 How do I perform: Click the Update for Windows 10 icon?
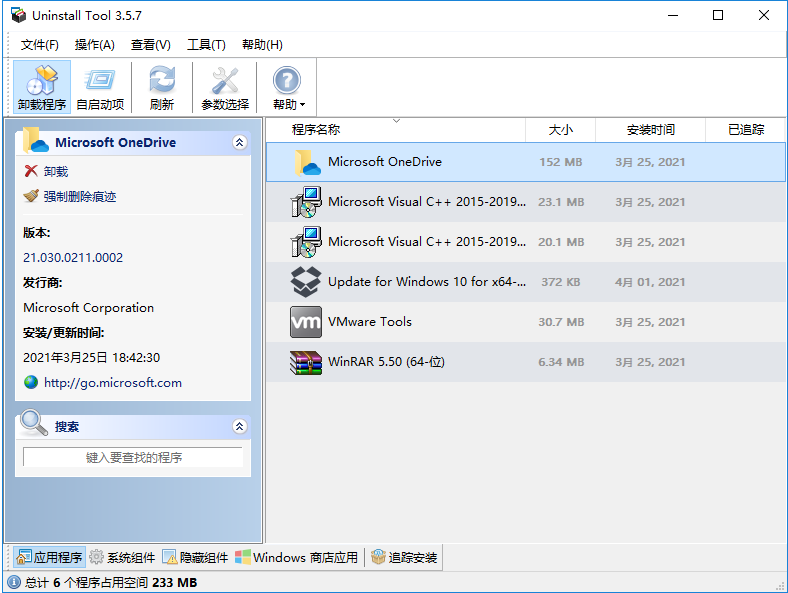click(306, 282)
